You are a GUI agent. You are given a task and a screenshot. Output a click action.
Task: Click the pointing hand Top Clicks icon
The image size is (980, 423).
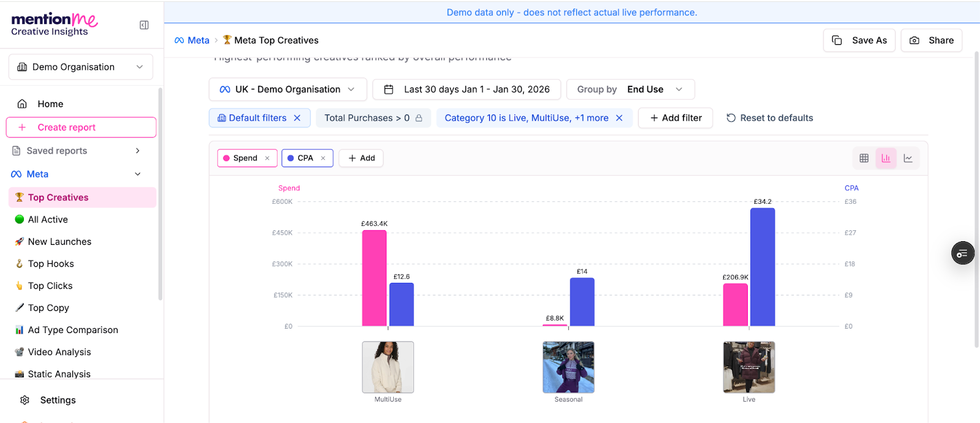(19, 285)
